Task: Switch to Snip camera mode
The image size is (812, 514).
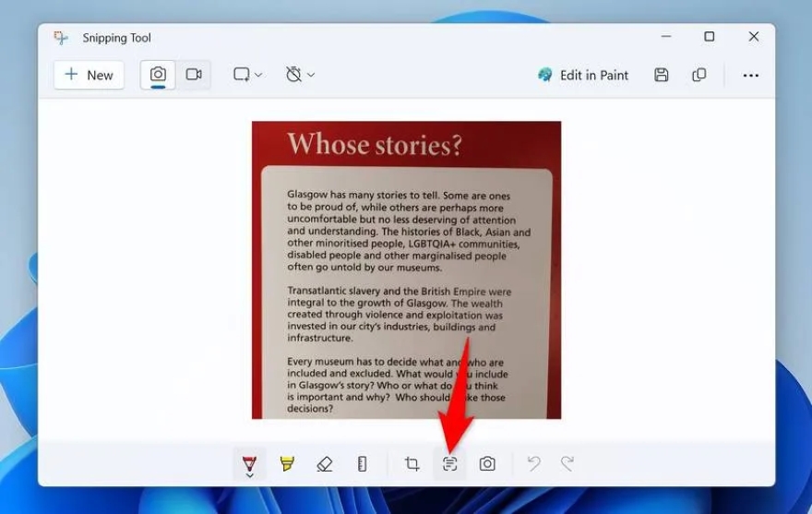Action: [x=158, y=75]
